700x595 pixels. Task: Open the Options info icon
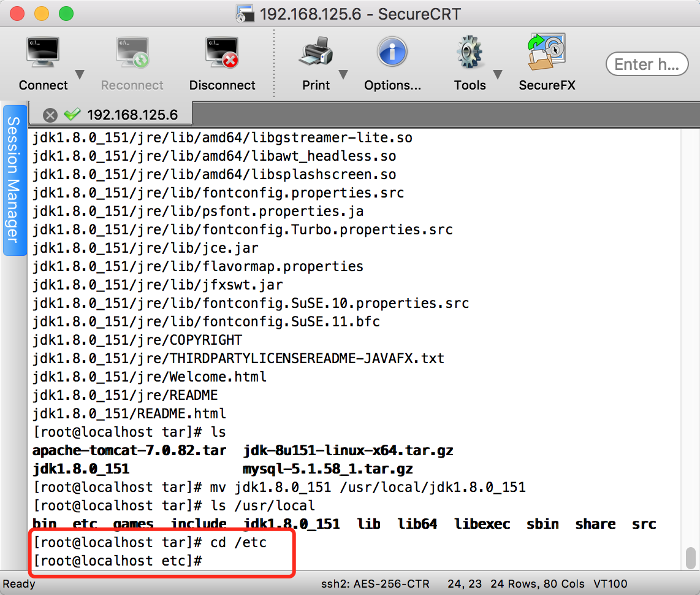coord(392,52)
